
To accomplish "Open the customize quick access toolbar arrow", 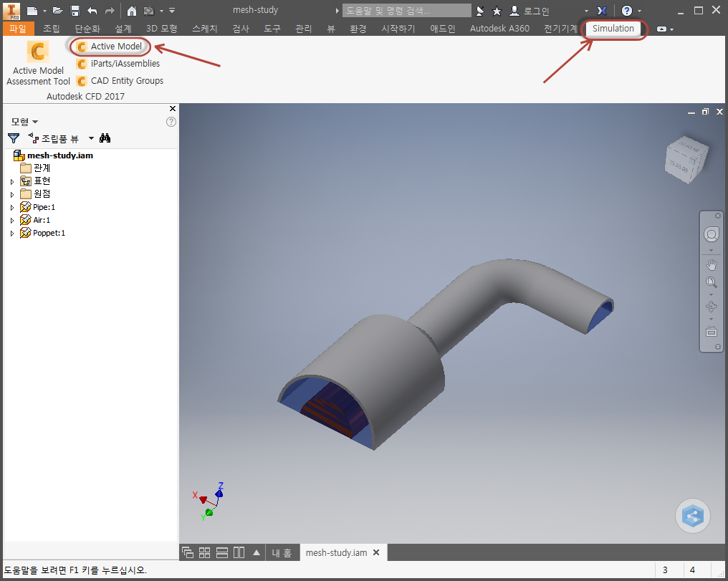I will [172, 11].
